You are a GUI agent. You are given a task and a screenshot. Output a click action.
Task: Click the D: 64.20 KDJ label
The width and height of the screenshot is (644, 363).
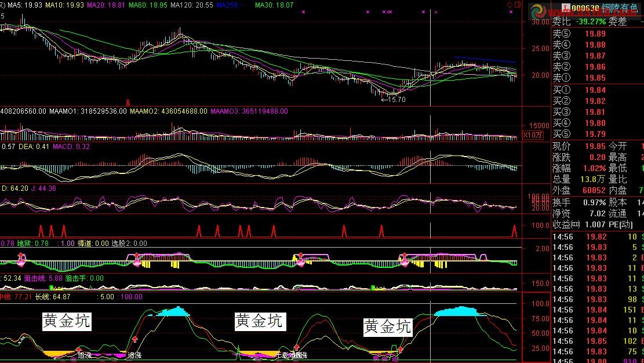[x=15, y=188]
